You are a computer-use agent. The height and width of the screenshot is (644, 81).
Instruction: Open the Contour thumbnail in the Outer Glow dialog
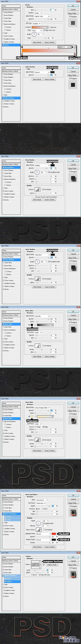pos(37,346)
